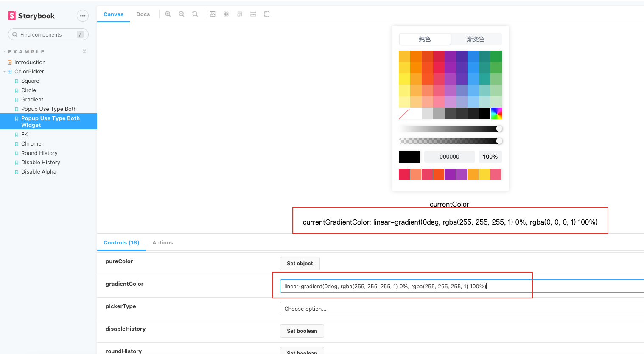Open the Actions panel tab
This screenshot has height=354, width=644.
162,242
